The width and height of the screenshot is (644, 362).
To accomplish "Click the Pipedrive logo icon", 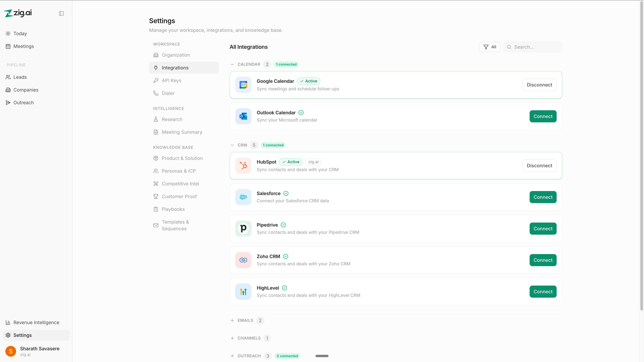I will (x=243, y=228).
